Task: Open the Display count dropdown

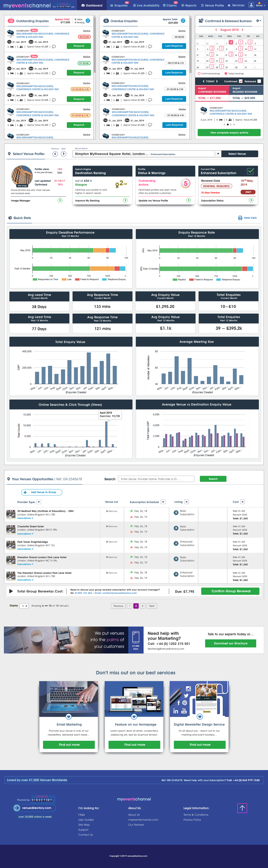Action: point(24,606)
